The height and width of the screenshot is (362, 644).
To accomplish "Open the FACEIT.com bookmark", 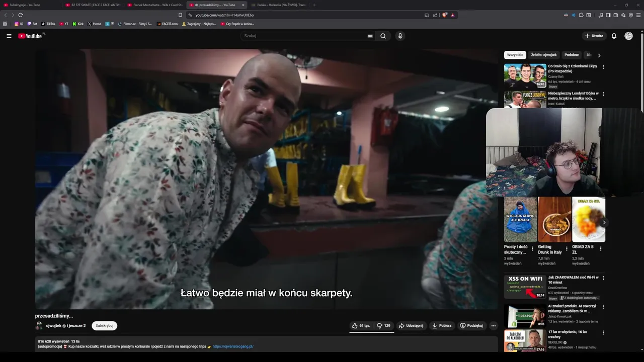I will (x=167, y=24).
